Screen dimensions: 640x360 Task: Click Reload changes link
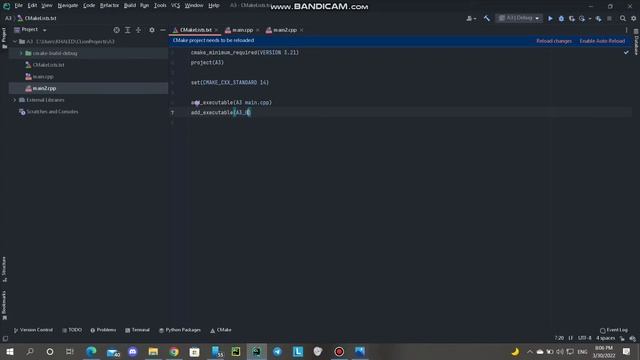tap(554, 41)
